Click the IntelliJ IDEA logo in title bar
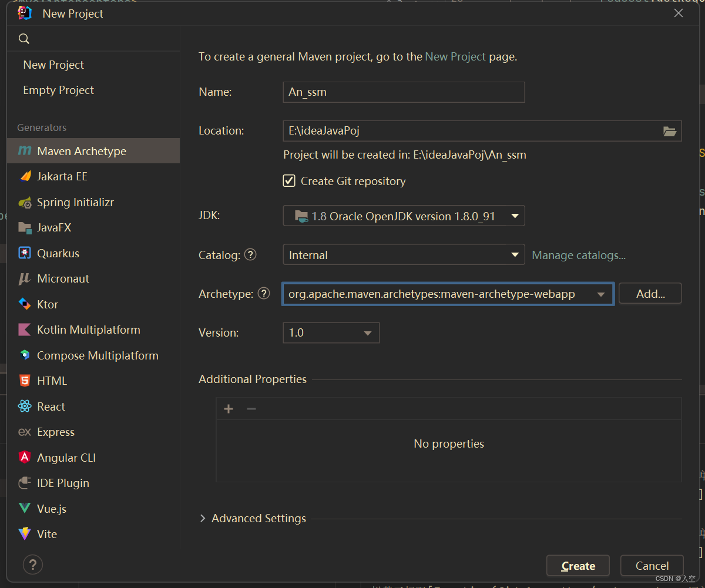The height and width of the screenshot is (588, 705). click(25, 13)
